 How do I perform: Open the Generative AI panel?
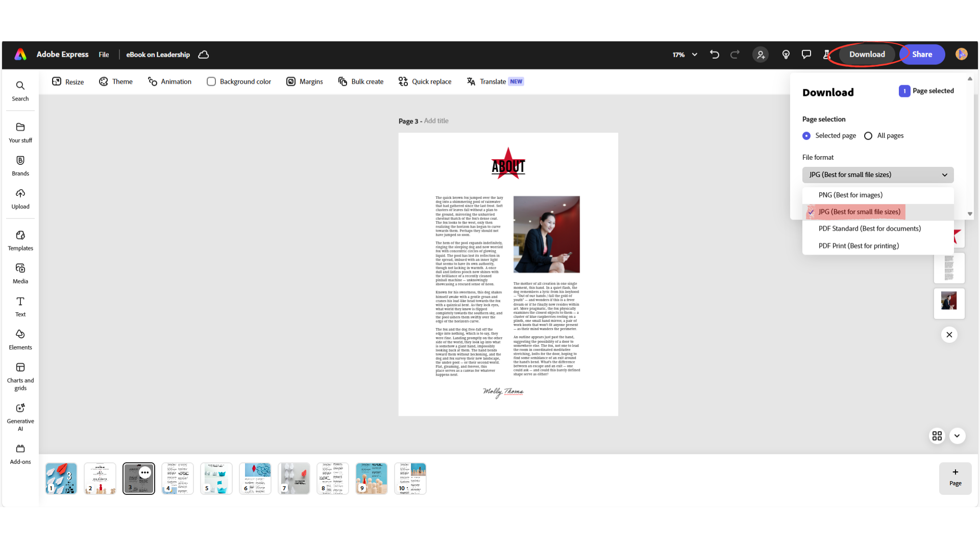click(20, 412)
